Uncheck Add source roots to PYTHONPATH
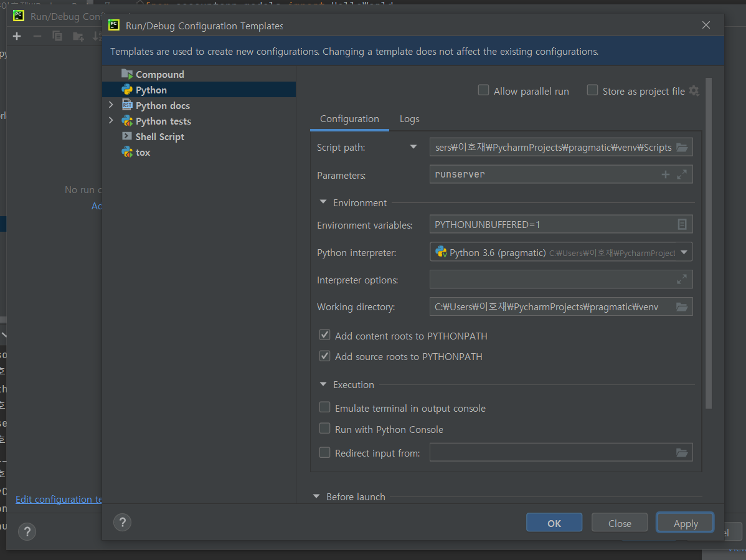The image size is (746, 560). click(x=324, y=356)
